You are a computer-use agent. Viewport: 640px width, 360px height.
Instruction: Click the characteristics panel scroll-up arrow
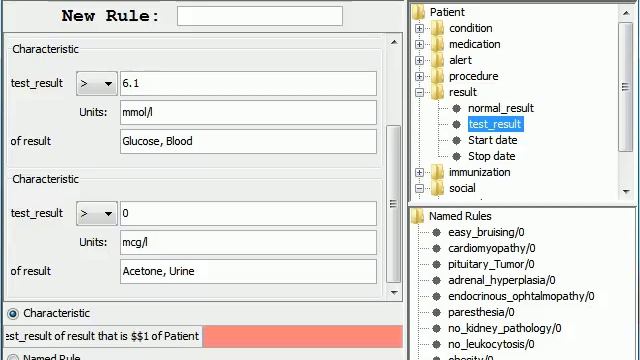click(394, 42)
